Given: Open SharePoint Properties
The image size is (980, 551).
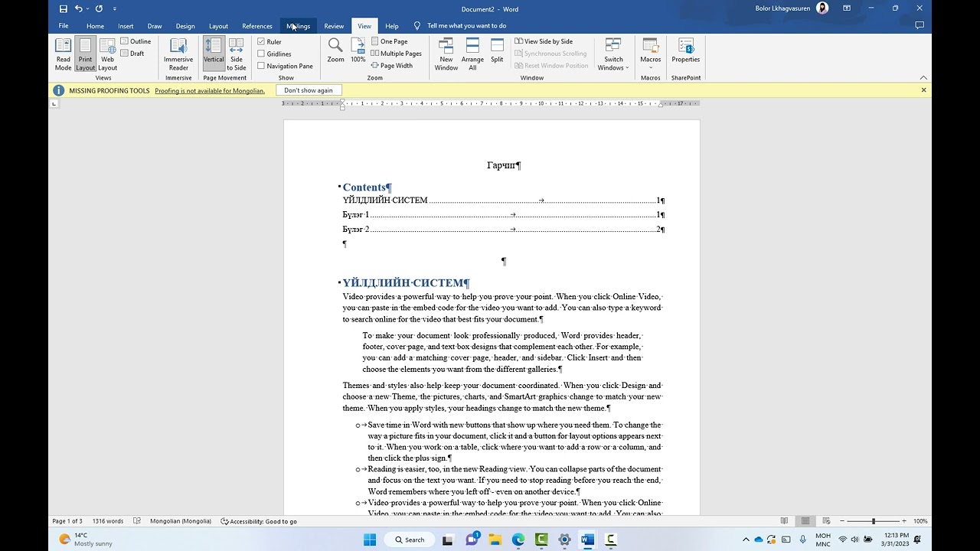Looking at the screenshot, I should [685, 51].
